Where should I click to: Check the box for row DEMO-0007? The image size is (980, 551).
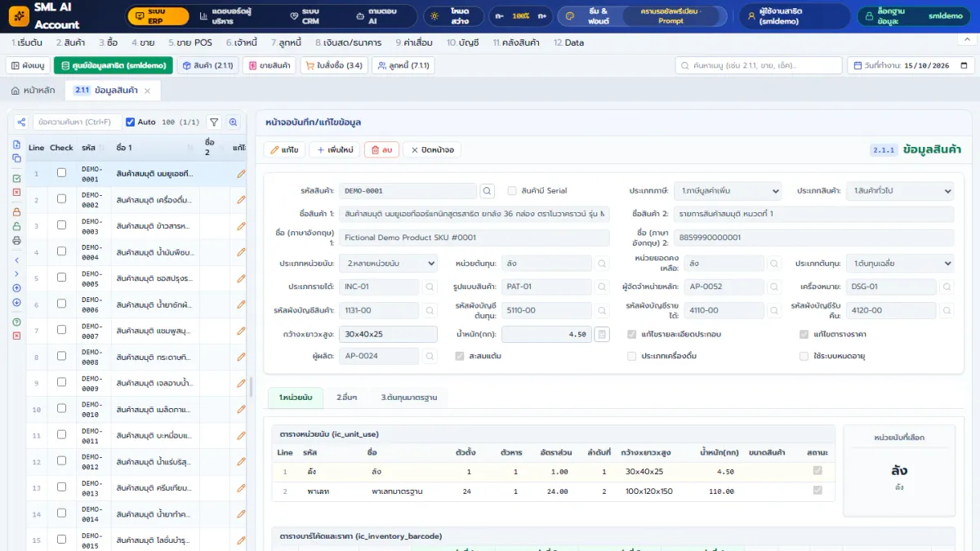(x=61, y=331)
